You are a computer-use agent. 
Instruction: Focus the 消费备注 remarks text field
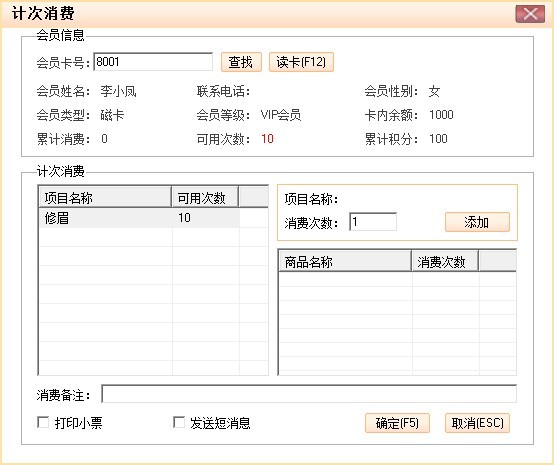tap(309, 394)
